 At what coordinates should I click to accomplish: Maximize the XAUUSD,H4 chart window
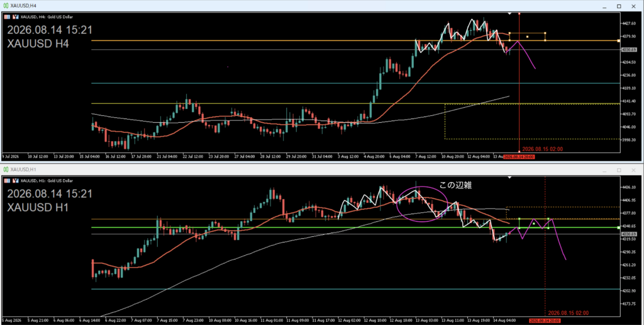[x=619, y=6]
